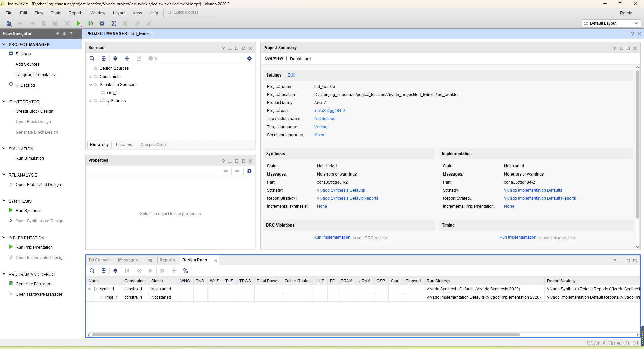Search in the Design Runs panel
This screenshot has width=644, height=349.
[92, 271]
